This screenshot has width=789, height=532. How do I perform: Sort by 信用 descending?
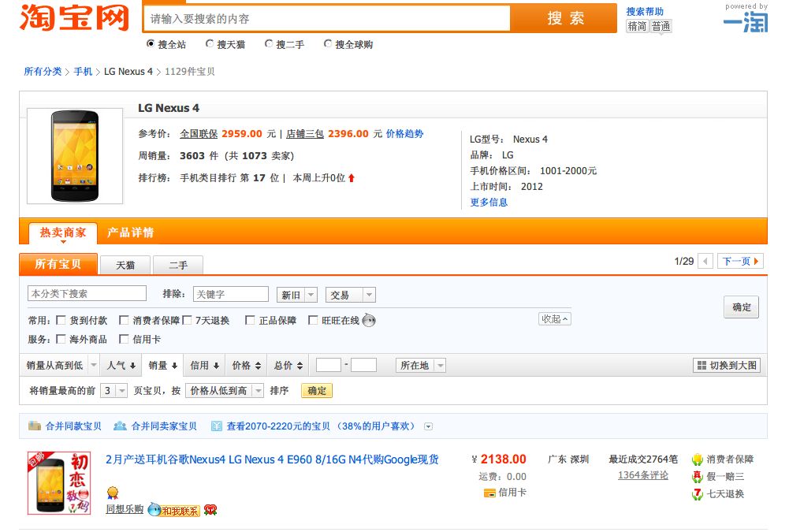(x=204, y=366)
